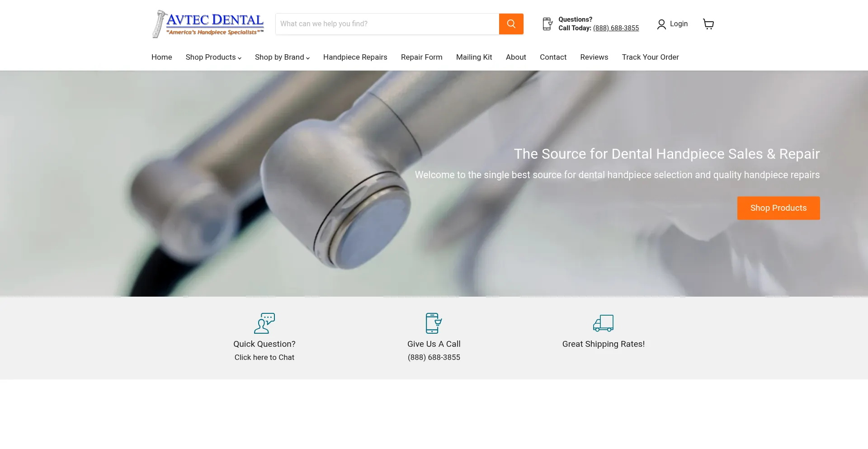Image resolution: width=868 pixels, height=449 pixels.
Task: Open the Contact page link
Action: (x=553, y=57)
